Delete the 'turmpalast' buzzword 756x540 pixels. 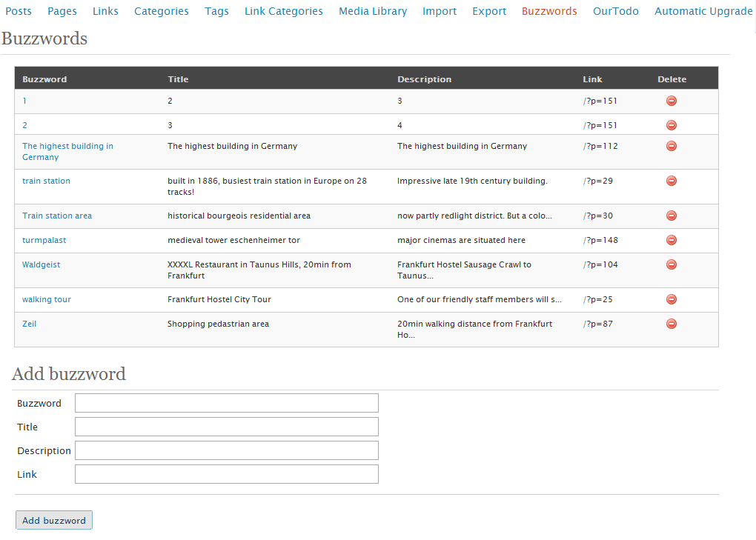(x=672, y=240)
